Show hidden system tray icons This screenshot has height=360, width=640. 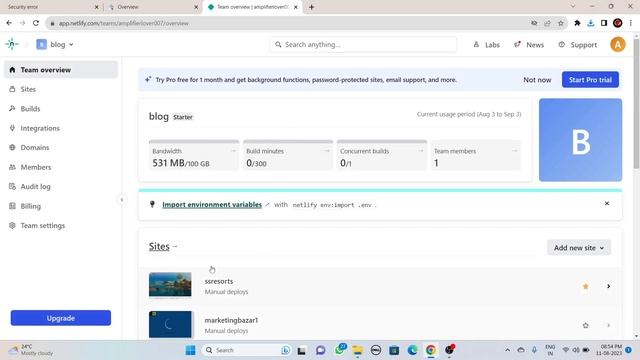pos(507,350)
